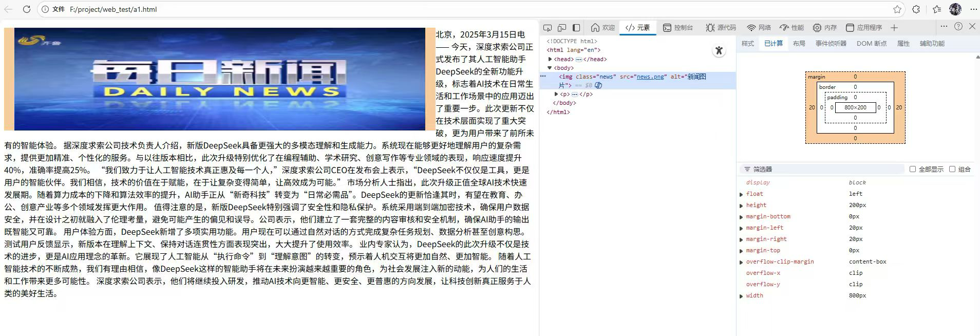This screenshot has width=980, height=336.
Task: Switch to the 元素 (Elements) tab
Action: pyautogui.click(x=638, y=28)
